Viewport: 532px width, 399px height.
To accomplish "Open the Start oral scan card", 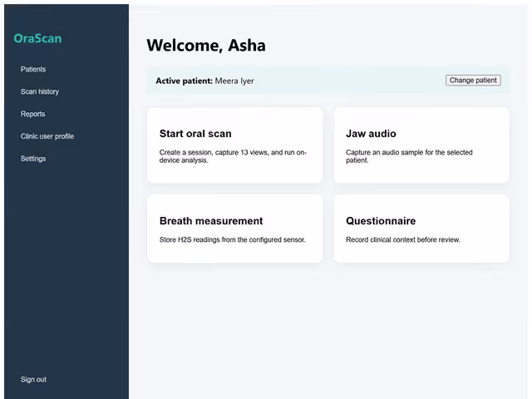I will (x=234, y=145).
